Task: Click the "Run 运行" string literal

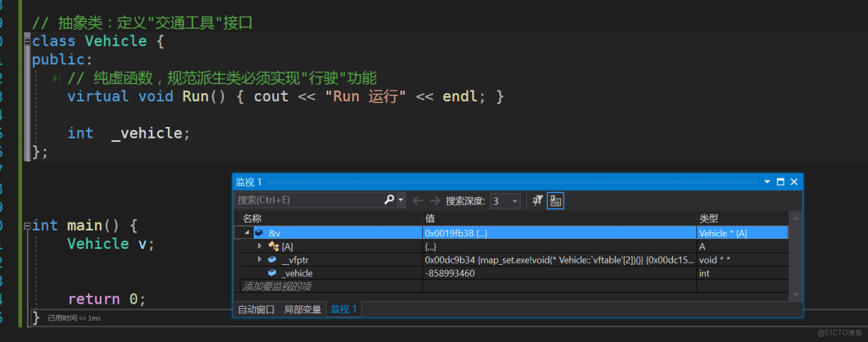Action: (366, 96)
